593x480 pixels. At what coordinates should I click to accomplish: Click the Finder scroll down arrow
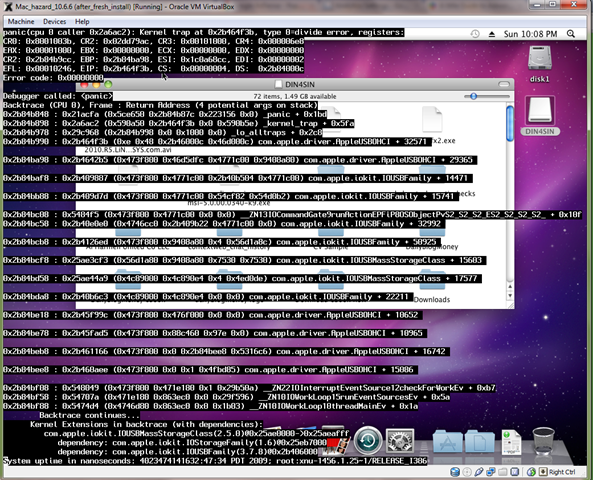510,295
